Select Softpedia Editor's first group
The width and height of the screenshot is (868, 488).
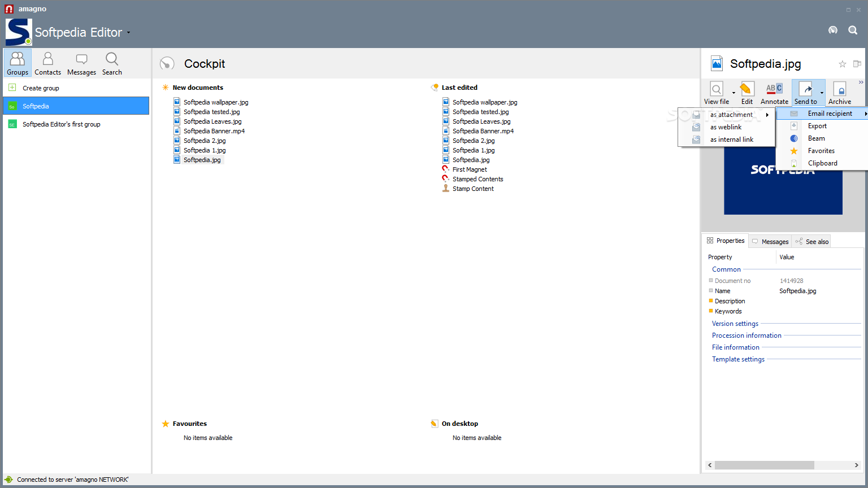pos(76,124)
